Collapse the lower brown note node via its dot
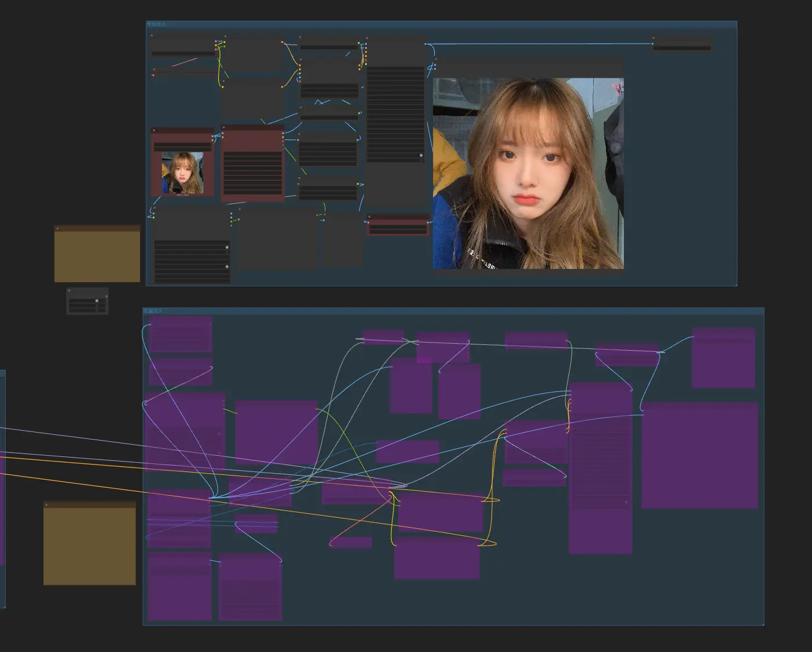 click(x=47, y=505)
